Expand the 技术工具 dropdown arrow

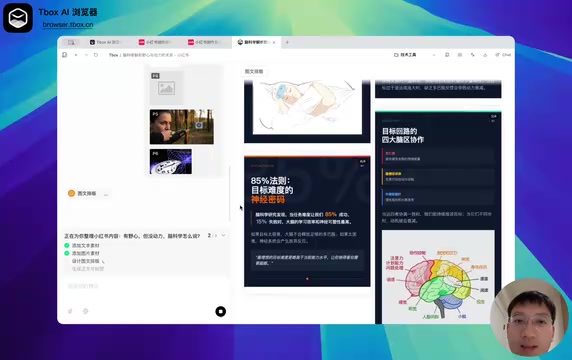coord(434,55)
